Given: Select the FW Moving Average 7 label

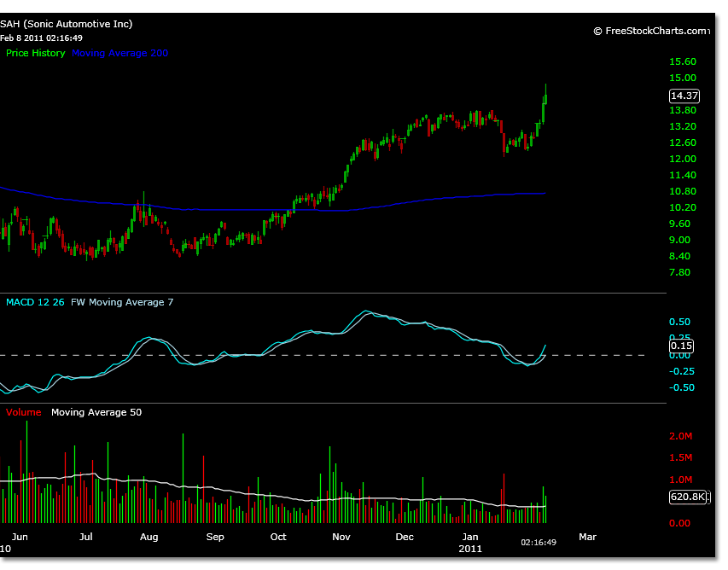Looking at the screenshot, I should [x=122, y=302].
